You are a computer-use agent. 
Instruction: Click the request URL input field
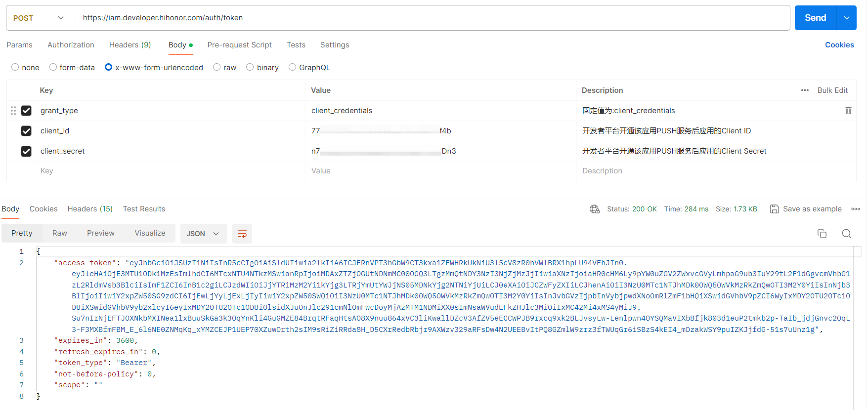tap(430, 18)
